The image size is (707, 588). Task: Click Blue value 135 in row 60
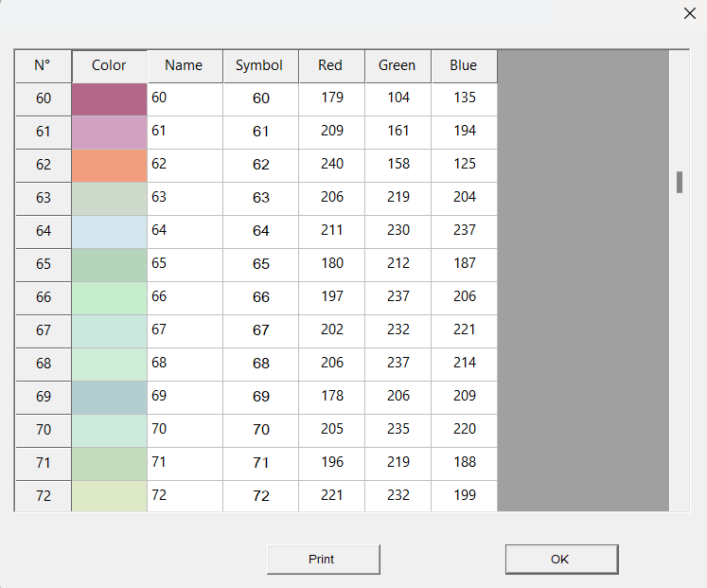coord(464,99)
